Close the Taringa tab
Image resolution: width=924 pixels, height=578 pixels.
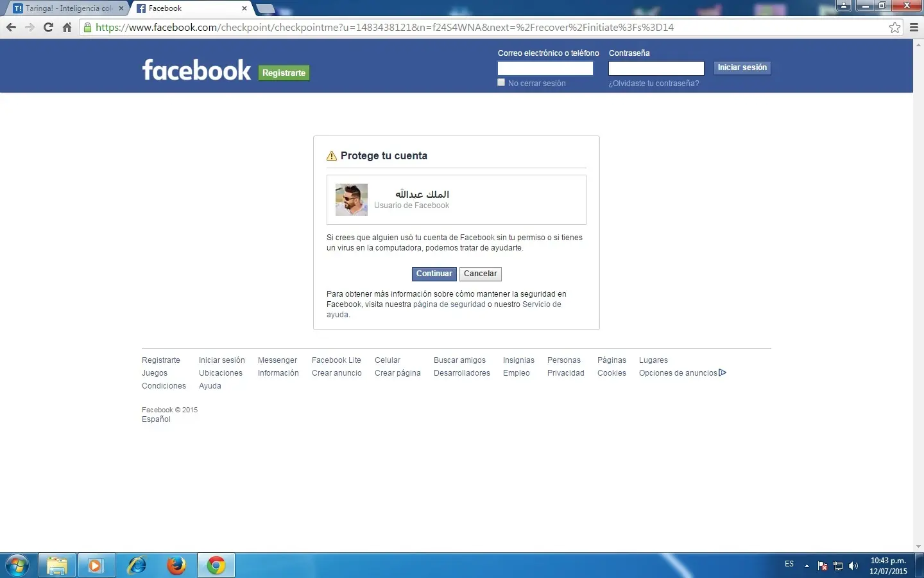[121, 8]
